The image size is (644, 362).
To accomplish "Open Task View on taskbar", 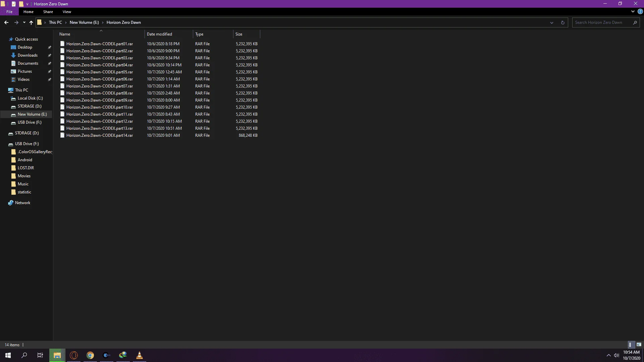I will click(40, 355).
